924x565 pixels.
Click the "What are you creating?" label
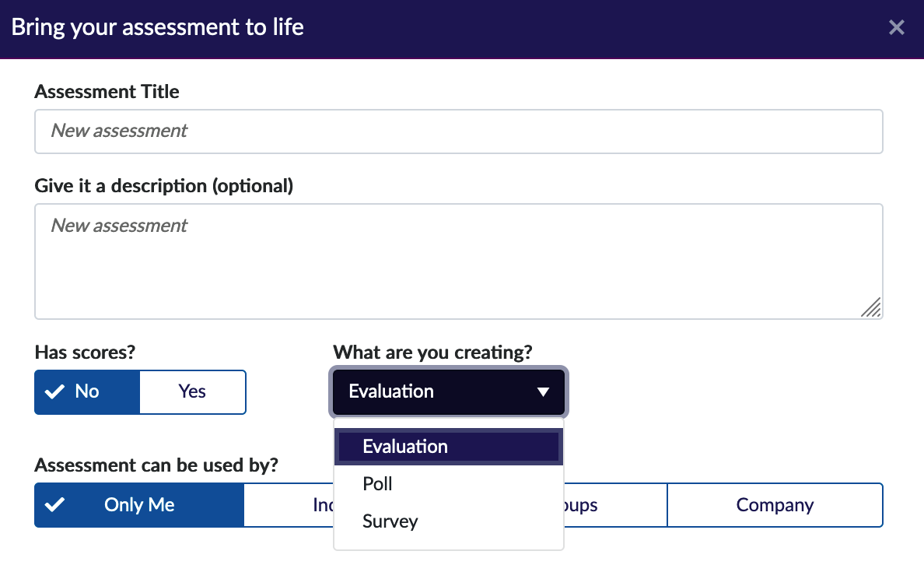click(x=432, y=353)
